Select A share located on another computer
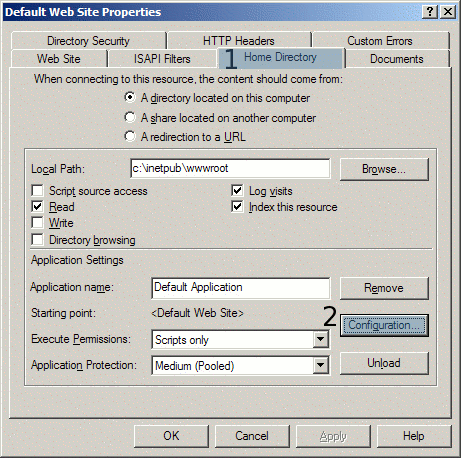The image size is (461, 458). click(130, 117)
